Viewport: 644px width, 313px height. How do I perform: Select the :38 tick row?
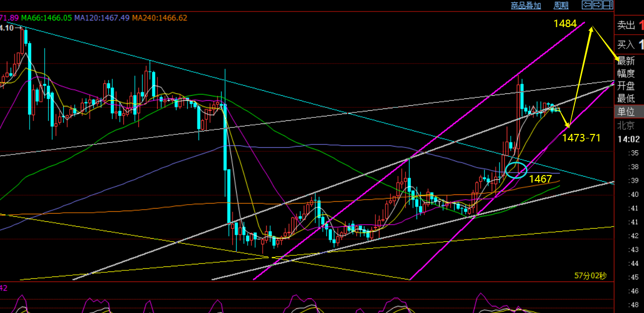click(634, 167)
